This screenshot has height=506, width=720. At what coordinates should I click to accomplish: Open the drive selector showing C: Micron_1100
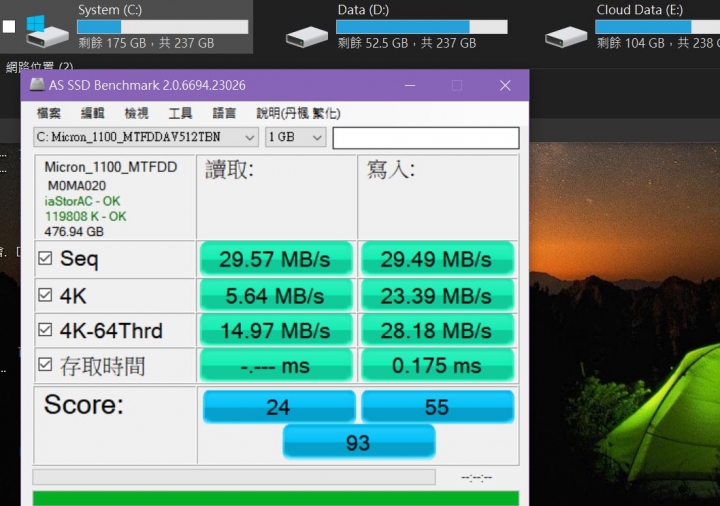point(145,137)
